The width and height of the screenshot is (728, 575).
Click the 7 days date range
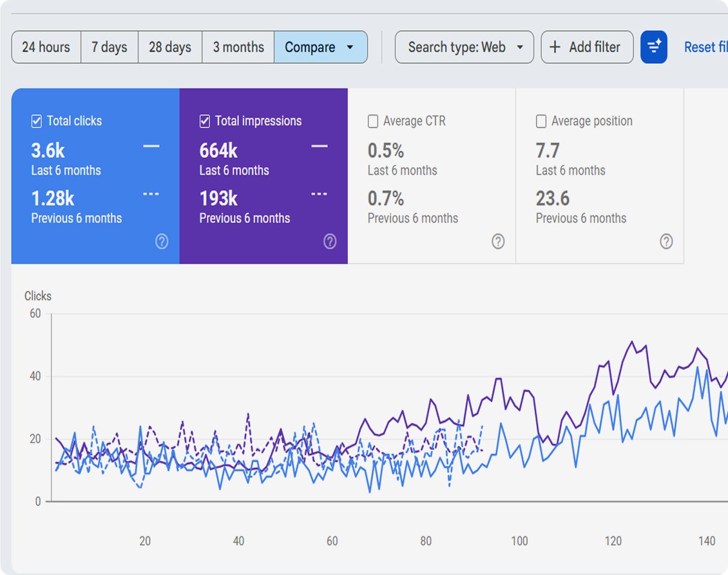tap(109, 47)
